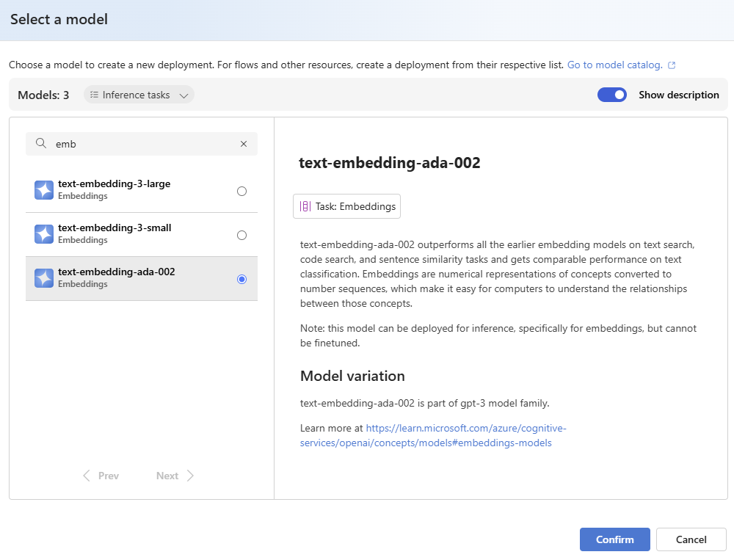Screen dimensions: 734x560
Task: Select text-embedding-3-small radio button
Action: click(241, 235)
